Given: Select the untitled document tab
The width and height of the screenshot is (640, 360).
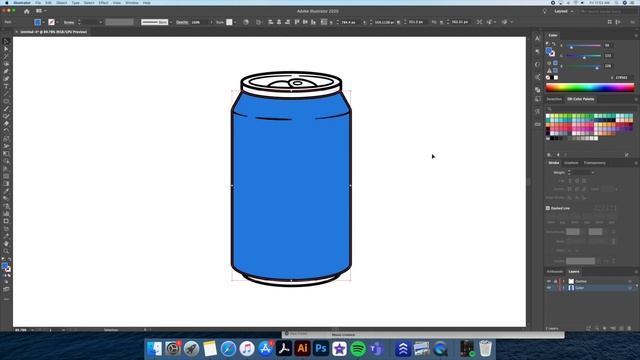Looking at the screenshot, I should 53,31.
